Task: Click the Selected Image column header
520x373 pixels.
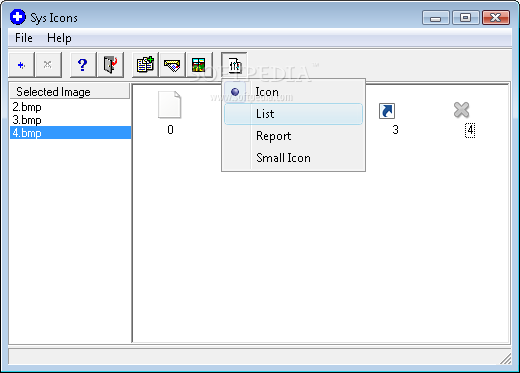Action: pyautogui.click(x=69, y=92)
